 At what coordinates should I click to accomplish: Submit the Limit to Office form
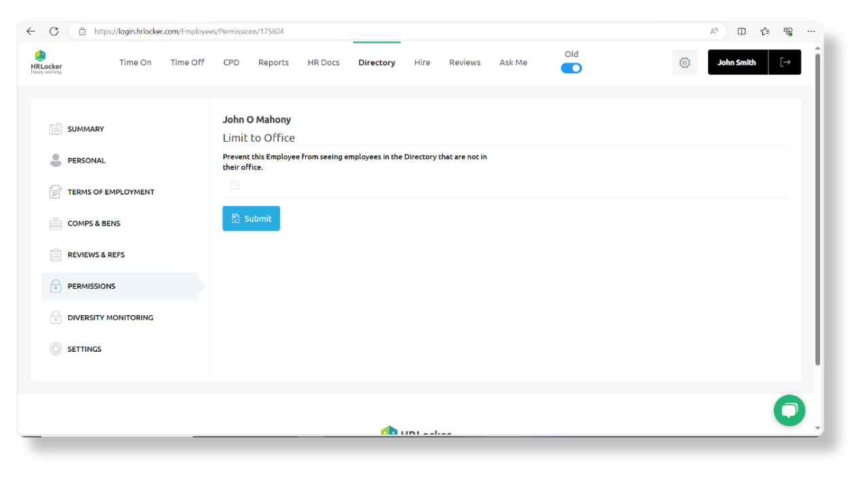(251, 218)
